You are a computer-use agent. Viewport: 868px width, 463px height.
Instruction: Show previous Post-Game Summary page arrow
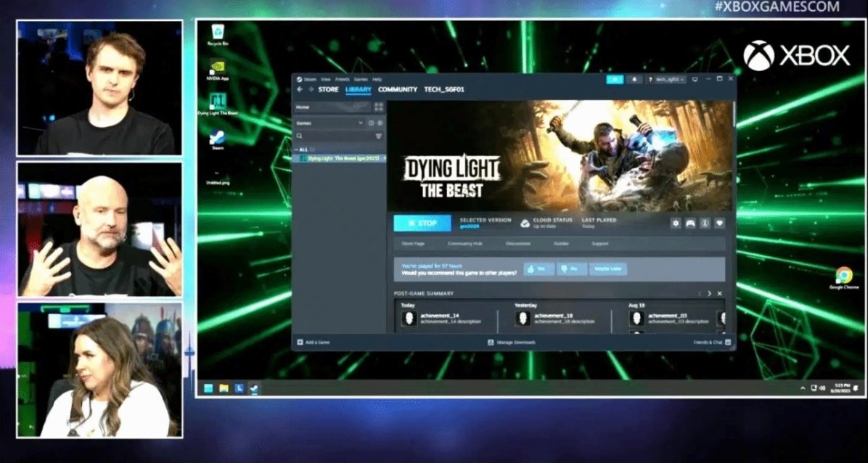(700, 293)
